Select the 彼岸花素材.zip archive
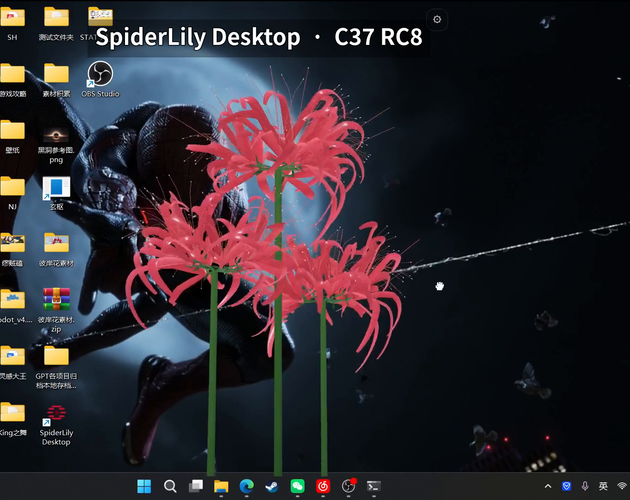The height and width of the screenshot is (500, 630). tap(56, 310)
